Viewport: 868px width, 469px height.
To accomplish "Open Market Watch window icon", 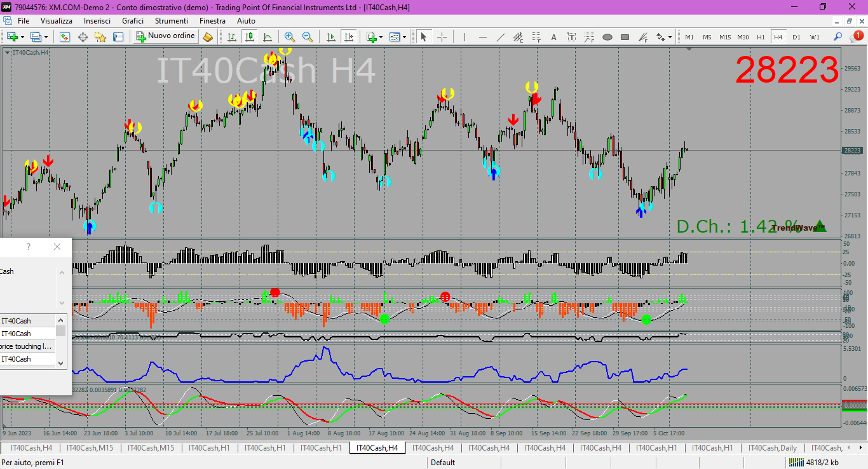I will click(65, 37).
